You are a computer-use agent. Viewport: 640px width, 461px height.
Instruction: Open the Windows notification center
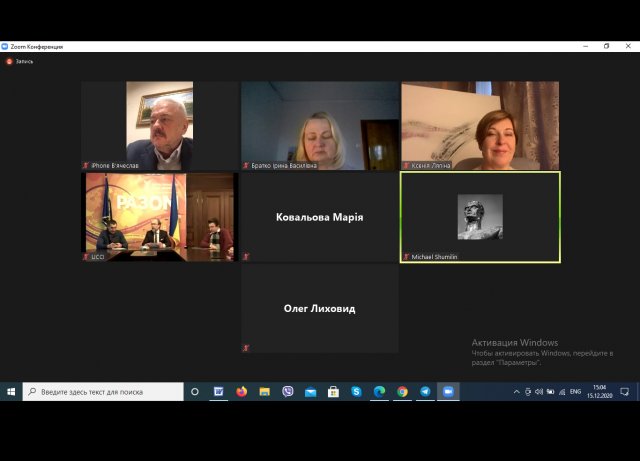tap(625, 392)
